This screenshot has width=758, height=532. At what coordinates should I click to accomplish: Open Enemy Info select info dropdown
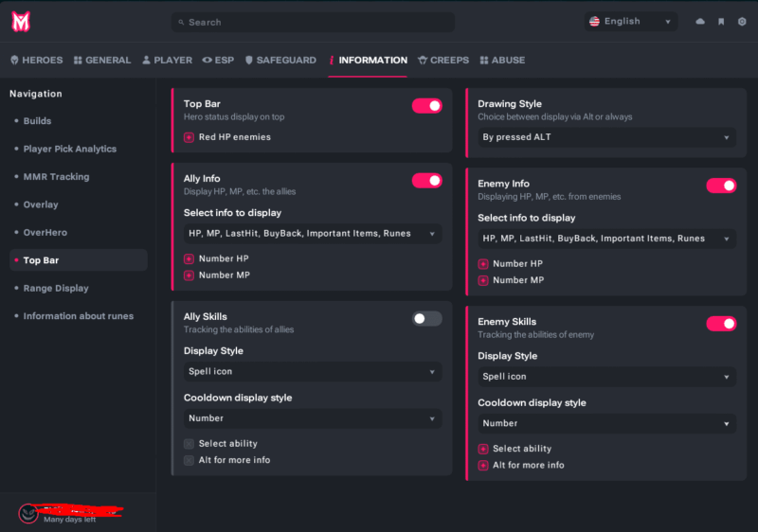click(606, 239)
